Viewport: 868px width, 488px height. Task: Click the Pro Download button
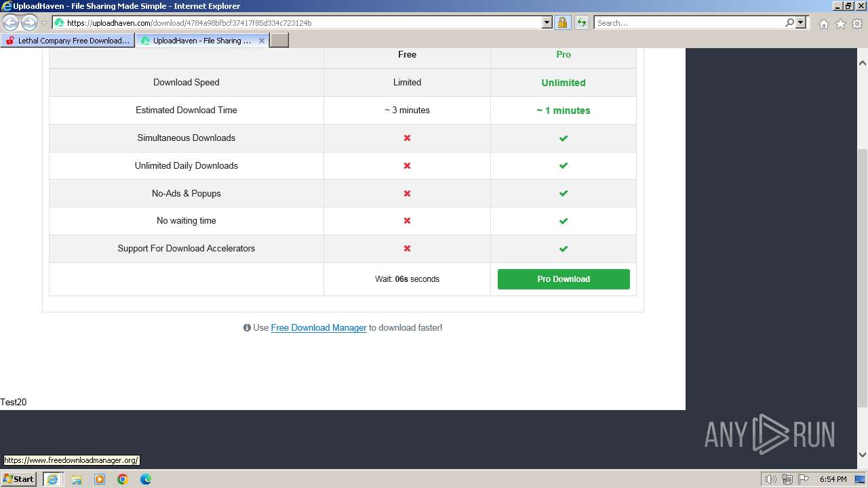tap(564, 279)
